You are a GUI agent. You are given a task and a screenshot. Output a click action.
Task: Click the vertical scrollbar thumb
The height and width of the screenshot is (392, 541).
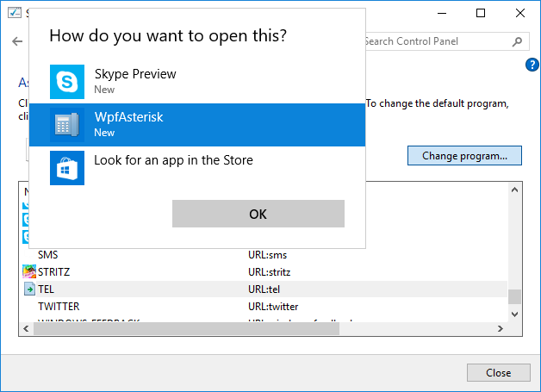click(x=515, y=296)
